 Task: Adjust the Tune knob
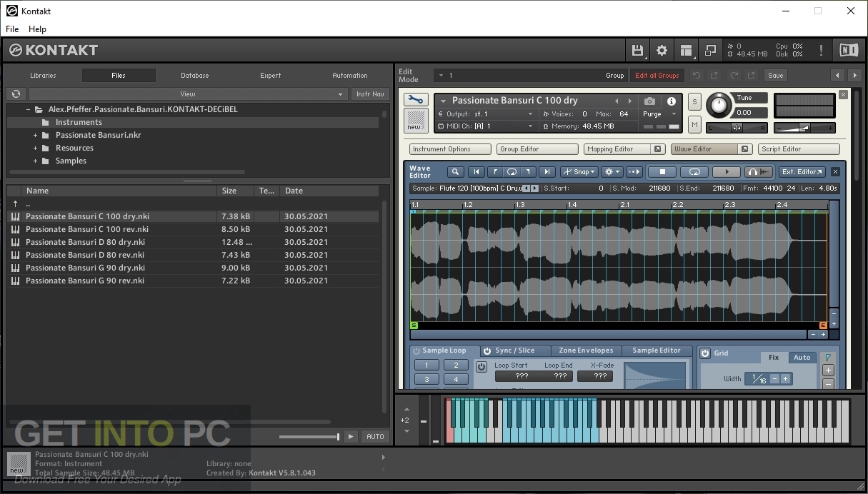[719, 106]
